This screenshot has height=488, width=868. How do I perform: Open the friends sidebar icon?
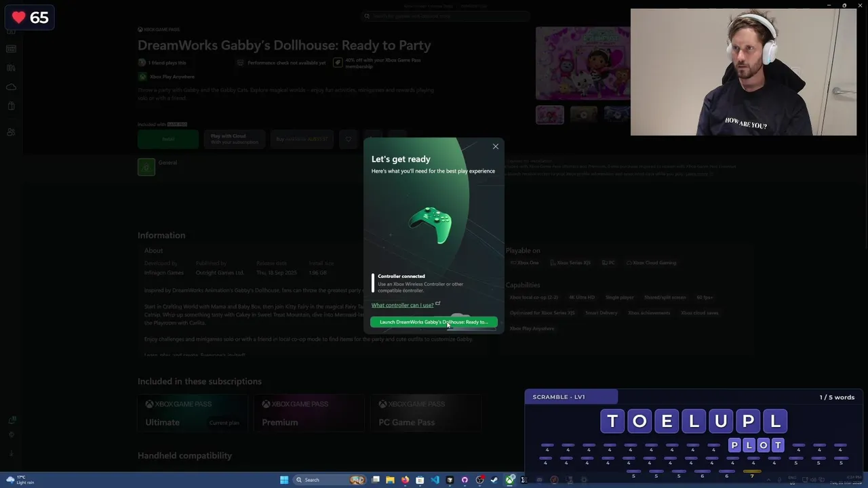click(11, 132)
